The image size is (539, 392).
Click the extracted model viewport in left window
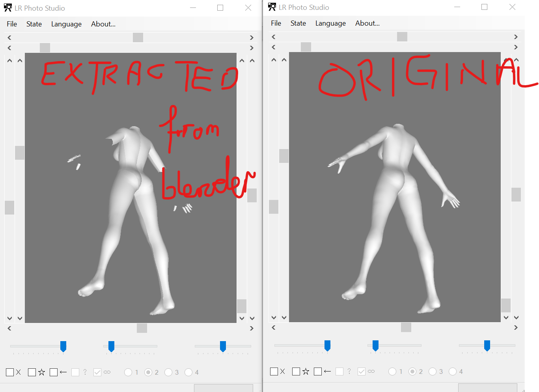[131, 188]
